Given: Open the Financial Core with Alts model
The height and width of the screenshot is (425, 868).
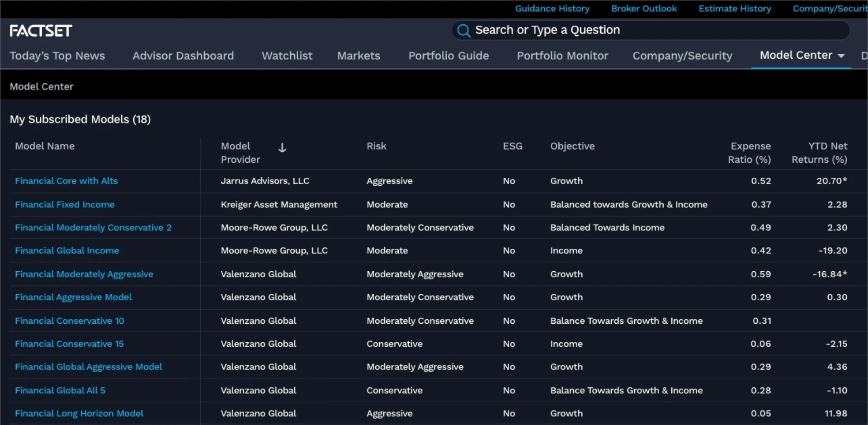Looking at the screenshot, I should (x=66, y=181).
